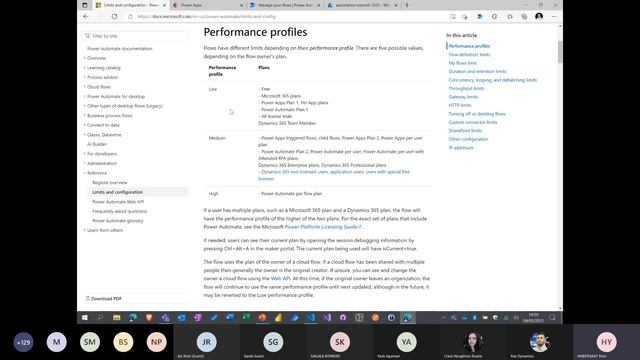Open Brave browser from taskbar
The image size is (640, 360).
click(x=149, y=317)
